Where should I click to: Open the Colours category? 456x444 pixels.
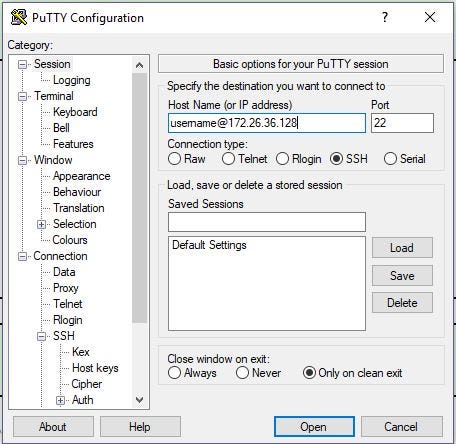point(70,240)
